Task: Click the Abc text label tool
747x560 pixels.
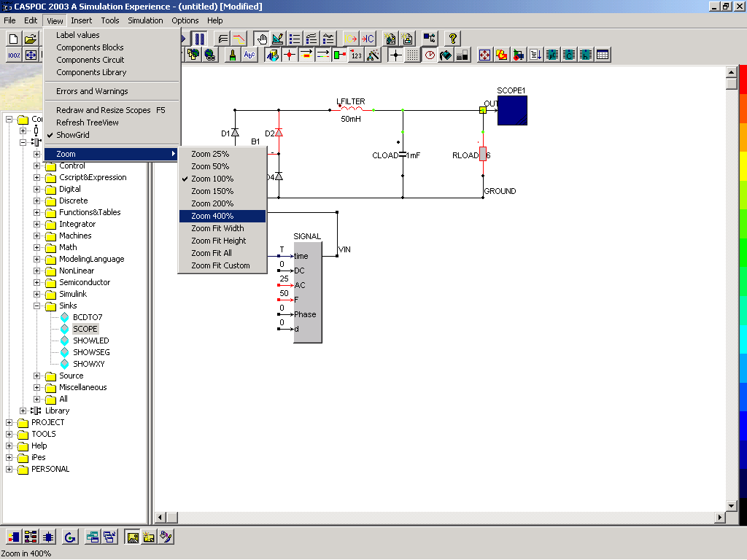Action: pos(249,55)
